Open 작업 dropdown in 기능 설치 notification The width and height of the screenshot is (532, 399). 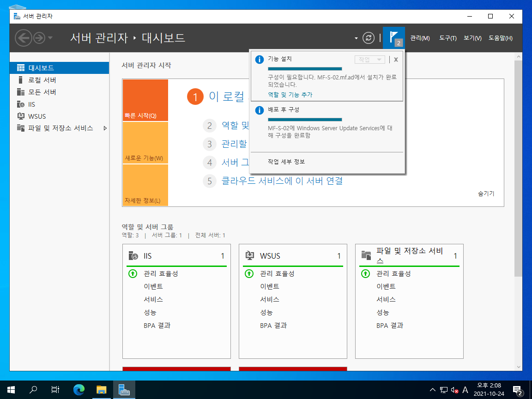click(x=370, y=60)
